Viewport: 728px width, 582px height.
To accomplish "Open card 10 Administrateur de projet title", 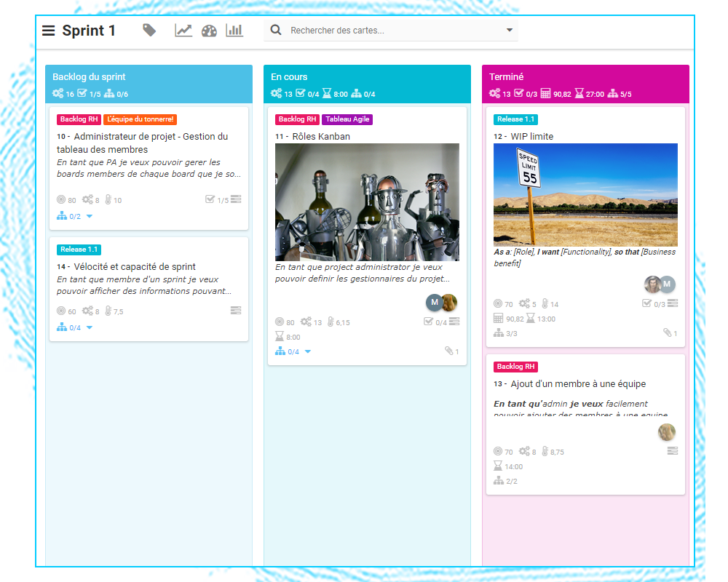I will (142, 143).
